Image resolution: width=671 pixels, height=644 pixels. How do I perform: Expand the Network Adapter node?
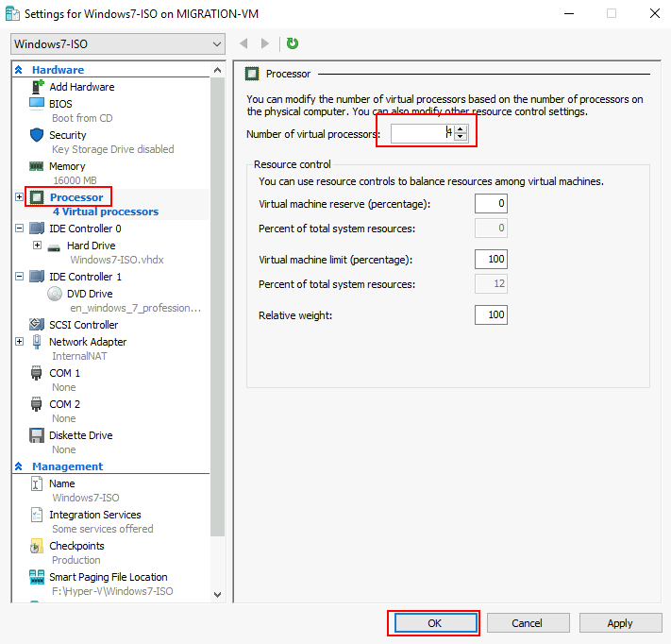point(20,342)
